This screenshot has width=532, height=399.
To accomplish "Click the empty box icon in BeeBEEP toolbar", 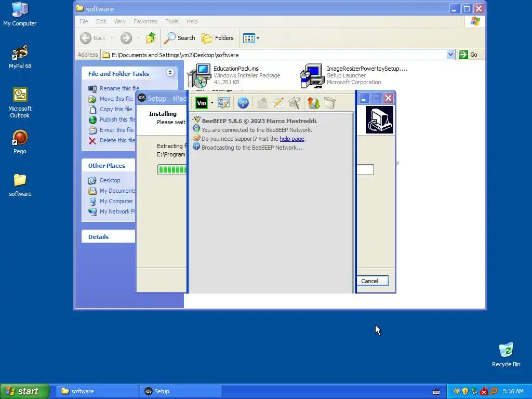I will [330, 103].
